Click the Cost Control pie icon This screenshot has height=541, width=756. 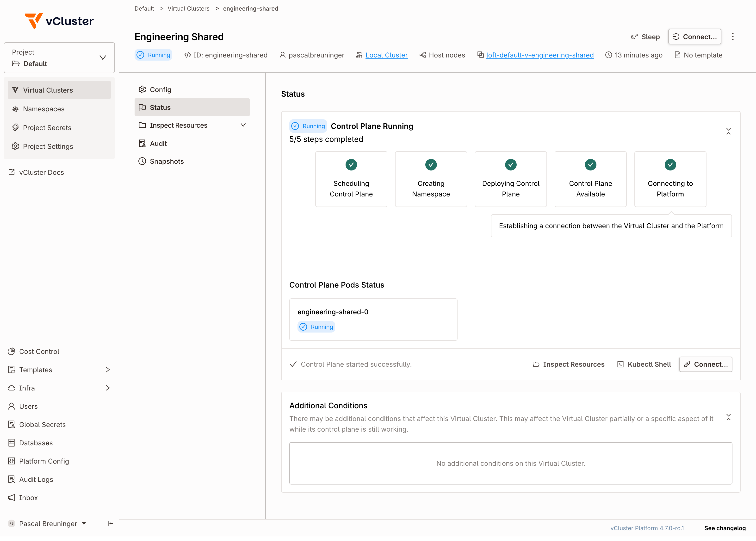pos(12,352)
